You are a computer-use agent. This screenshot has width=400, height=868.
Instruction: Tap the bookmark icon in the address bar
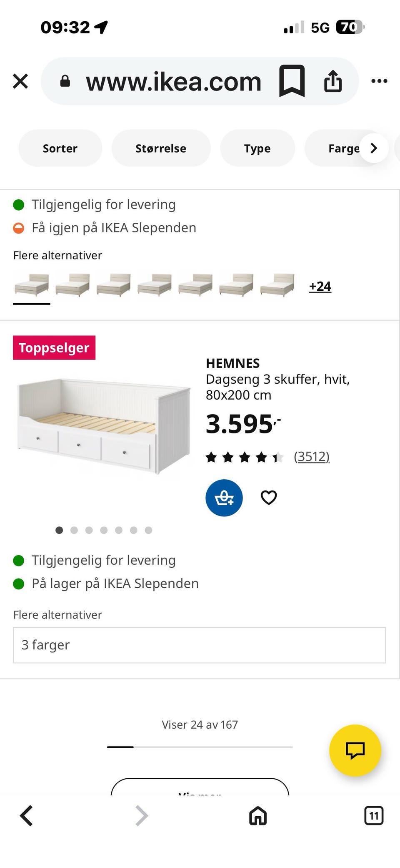point(292,81)
